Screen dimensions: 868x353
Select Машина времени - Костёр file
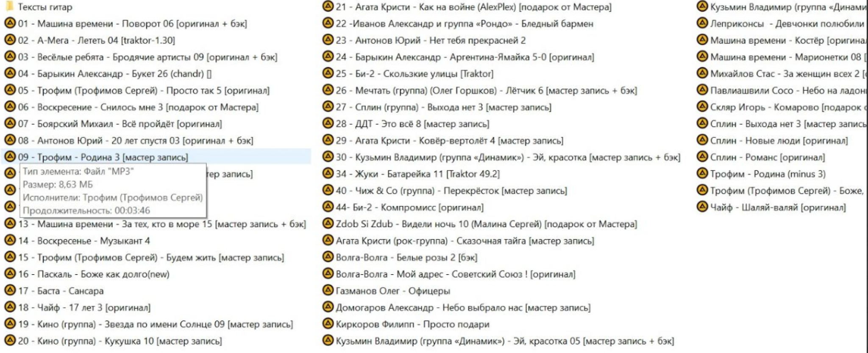[x=789, y=40]
